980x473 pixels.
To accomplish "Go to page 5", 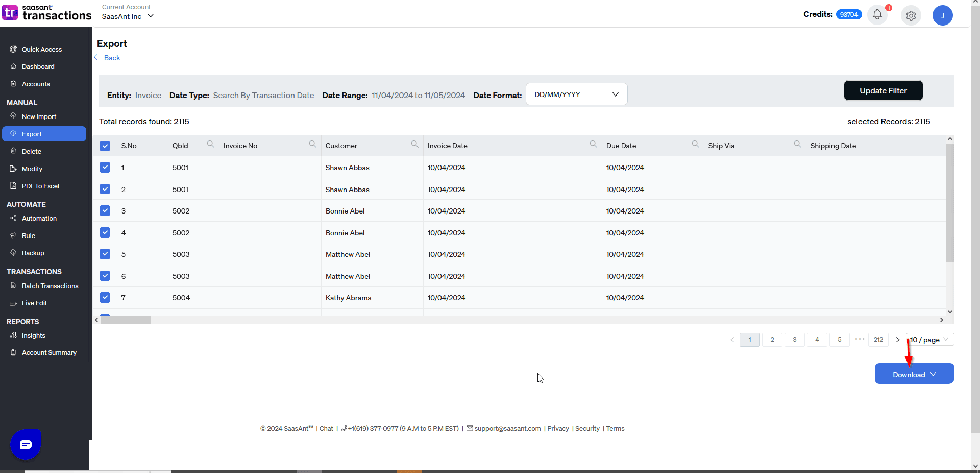I will [x=840, y=340].
